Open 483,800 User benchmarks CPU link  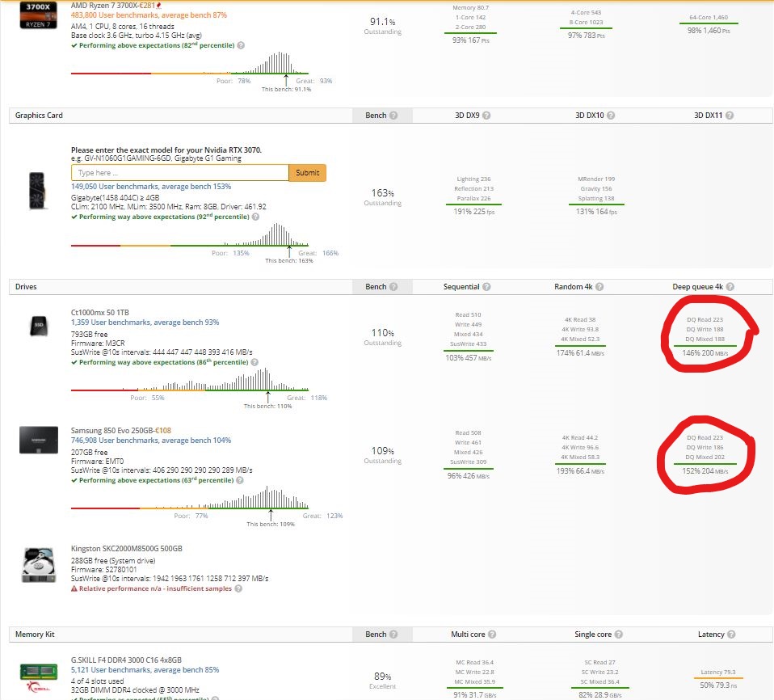click(149, 15)
